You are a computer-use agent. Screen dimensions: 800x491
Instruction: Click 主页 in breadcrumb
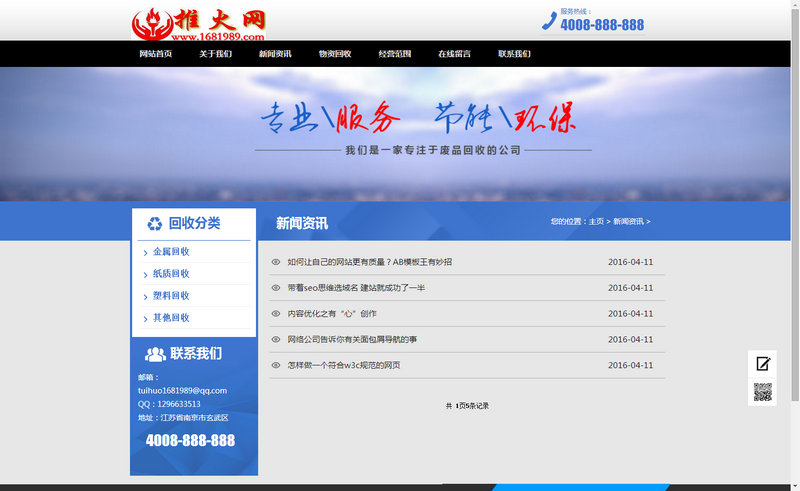click(x=596, y=222)
